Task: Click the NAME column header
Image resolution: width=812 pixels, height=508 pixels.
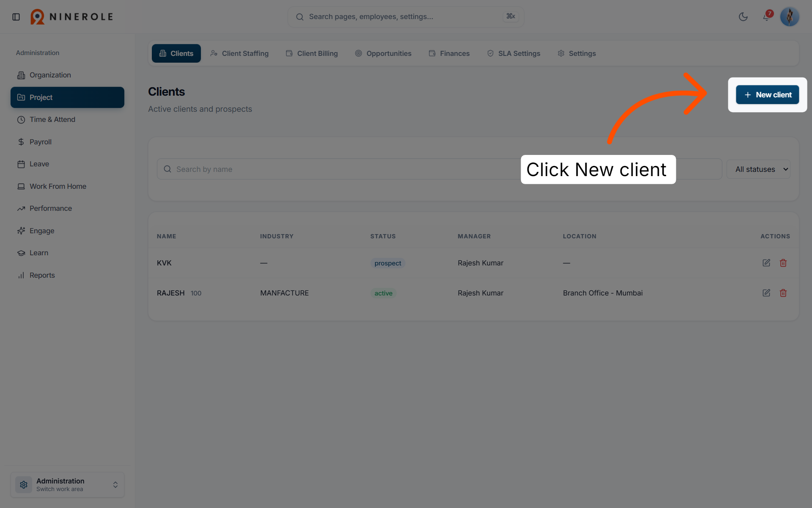Action: [x=167, y=236]
